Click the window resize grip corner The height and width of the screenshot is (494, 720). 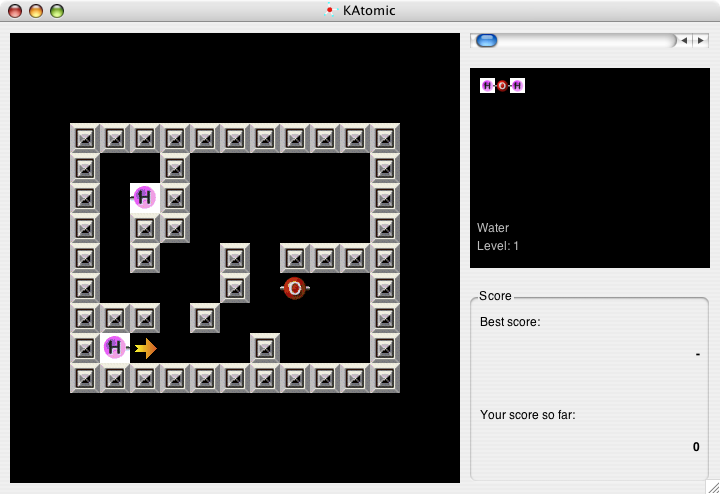[713, 487]
